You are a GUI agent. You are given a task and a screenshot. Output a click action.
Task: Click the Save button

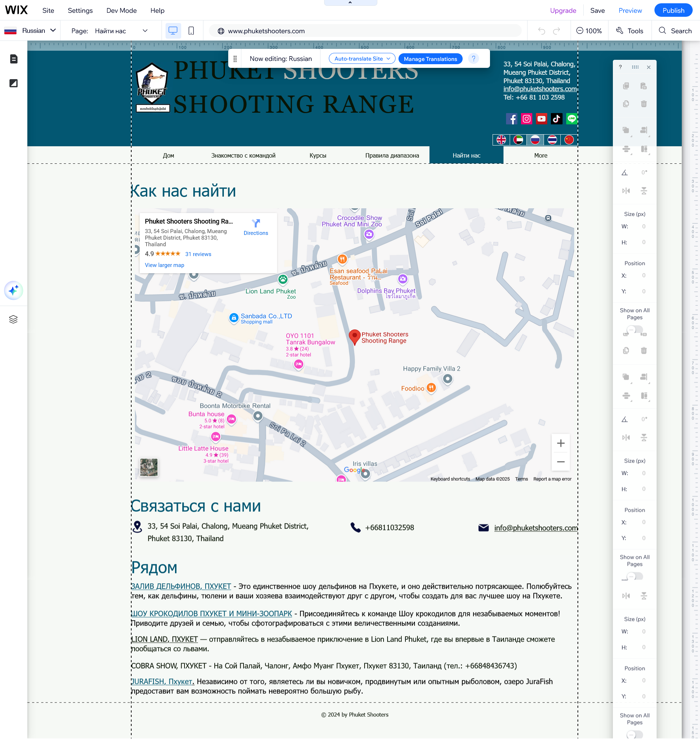[598, 11]
